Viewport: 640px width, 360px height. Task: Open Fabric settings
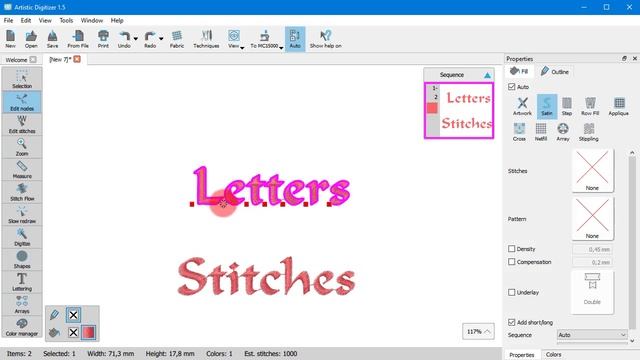pos(177,39)
